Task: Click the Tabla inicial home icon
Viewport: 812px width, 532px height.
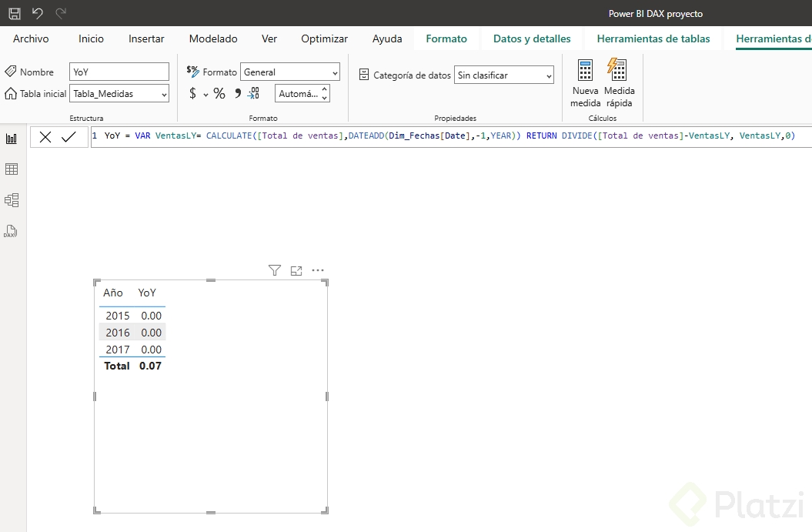Action: [10, 93]
